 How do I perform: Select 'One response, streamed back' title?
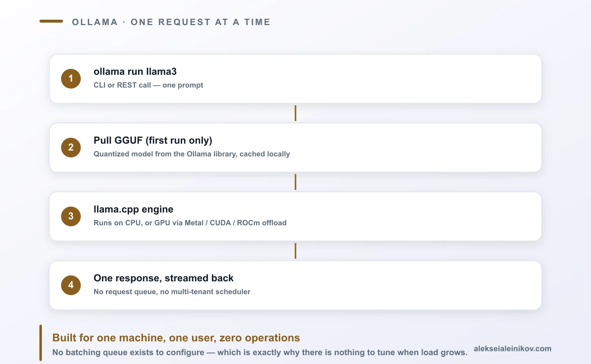[164, 278]
